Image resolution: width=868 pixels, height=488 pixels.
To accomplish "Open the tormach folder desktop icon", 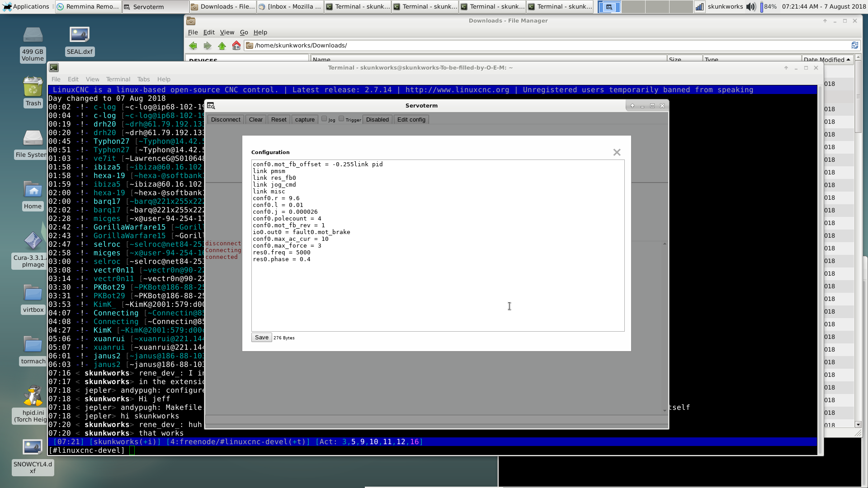I will tap(33, 350).
